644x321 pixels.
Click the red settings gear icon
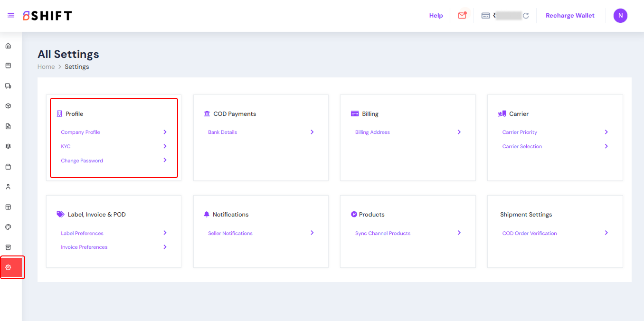(8, 267)
